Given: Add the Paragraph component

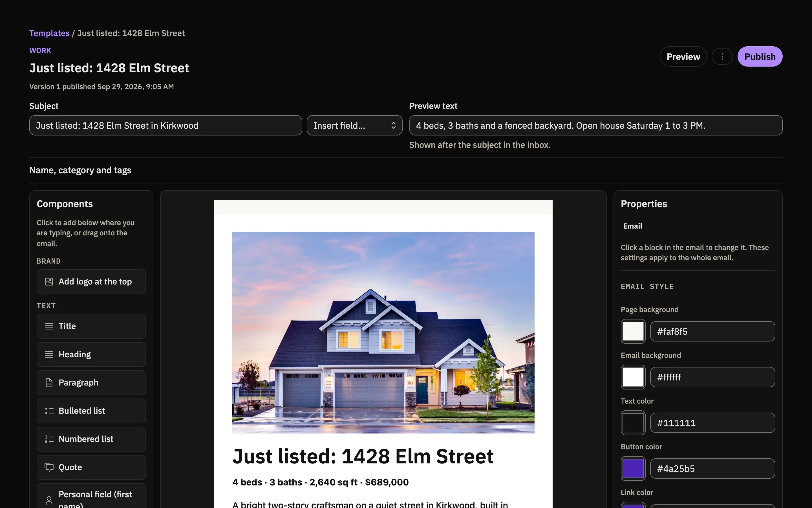Looking at the screenshot, I should coord(91,383).
